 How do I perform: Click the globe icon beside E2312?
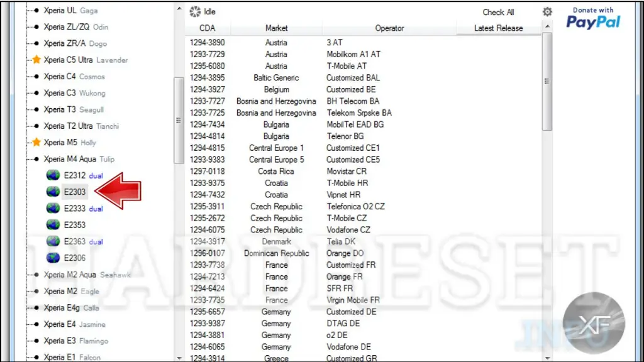(53, 175)
